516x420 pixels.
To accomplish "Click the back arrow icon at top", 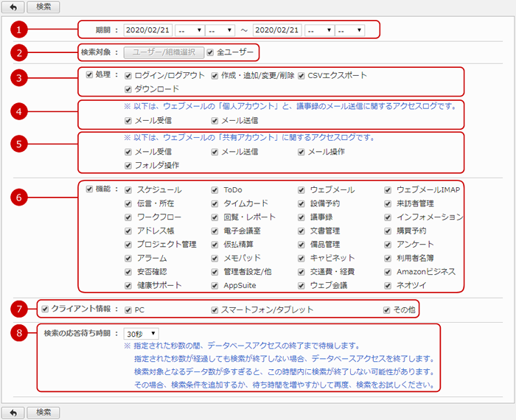I will (x=14, y=7).
